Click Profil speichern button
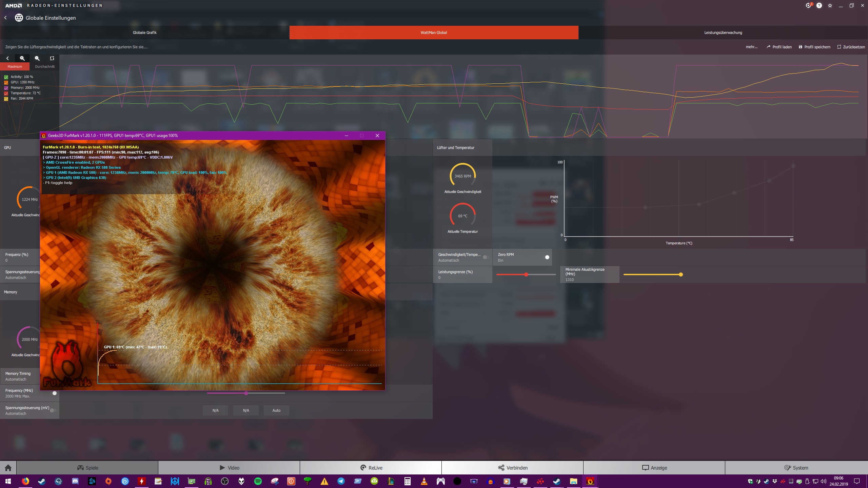Image resolution: width=868 pixels, height=488 pixels. (814, 47)
